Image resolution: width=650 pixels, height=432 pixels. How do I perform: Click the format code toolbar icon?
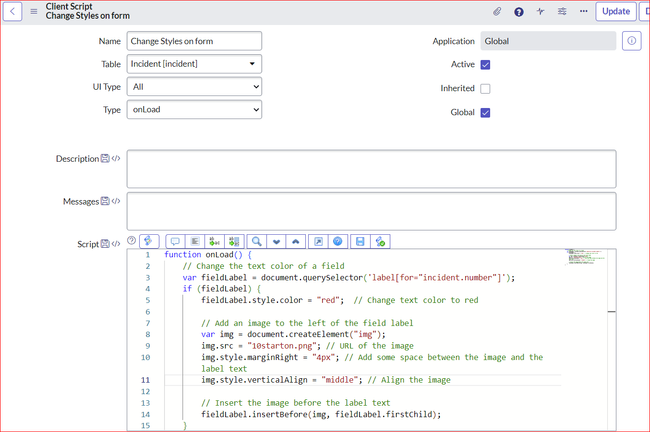(x=195, y=241)
